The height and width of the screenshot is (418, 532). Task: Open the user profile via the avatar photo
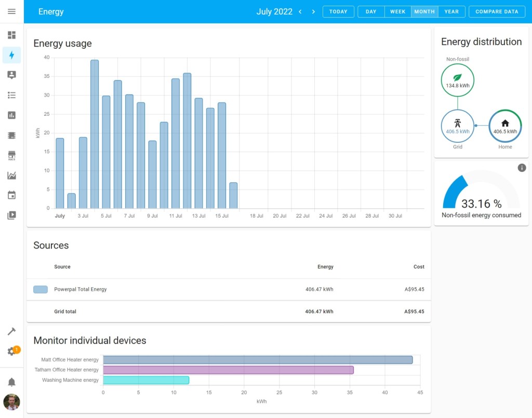point(11,402)
